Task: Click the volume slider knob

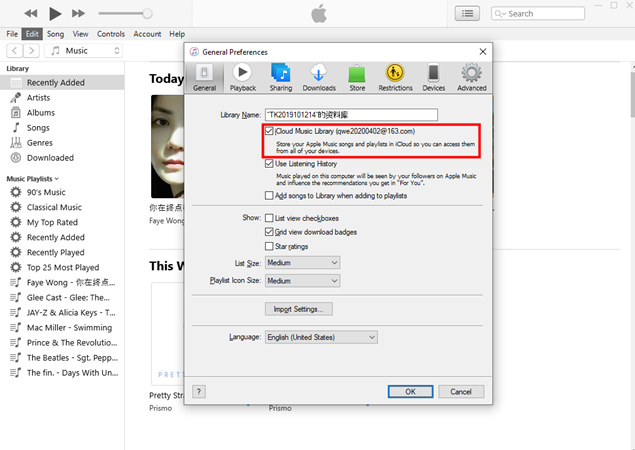Action: (147, 13)
